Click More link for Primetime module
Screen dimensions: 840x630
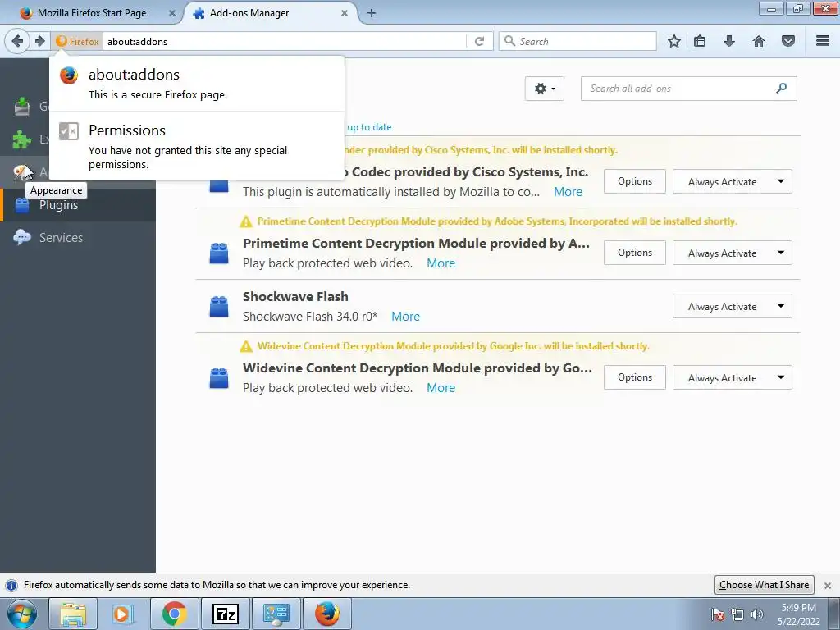(441, 263)
